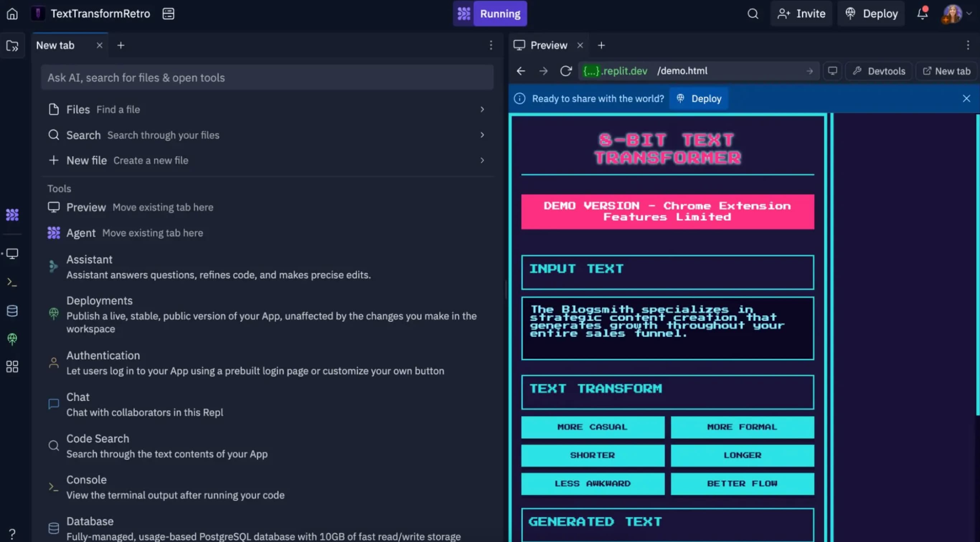The height and width of the screenshot is (542, 980).
Task: Open Files – Find a file row
Action: (x=267, y=109)
